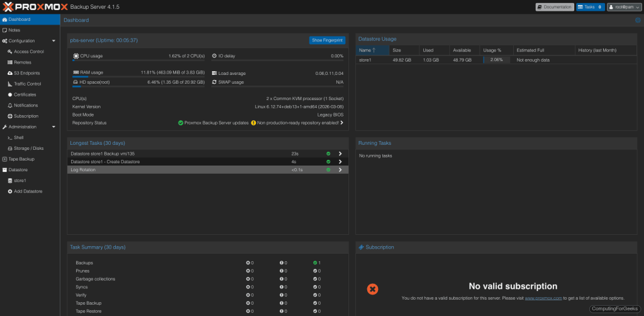The width and height of the screenshot is (644, 316).
Task: Click Kernel Version value text
Action: pyautogui.click(x=299, y=107)
